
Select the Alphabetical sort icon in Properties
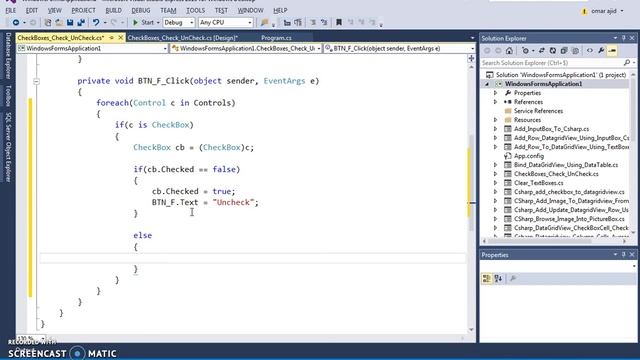point(498,278)
